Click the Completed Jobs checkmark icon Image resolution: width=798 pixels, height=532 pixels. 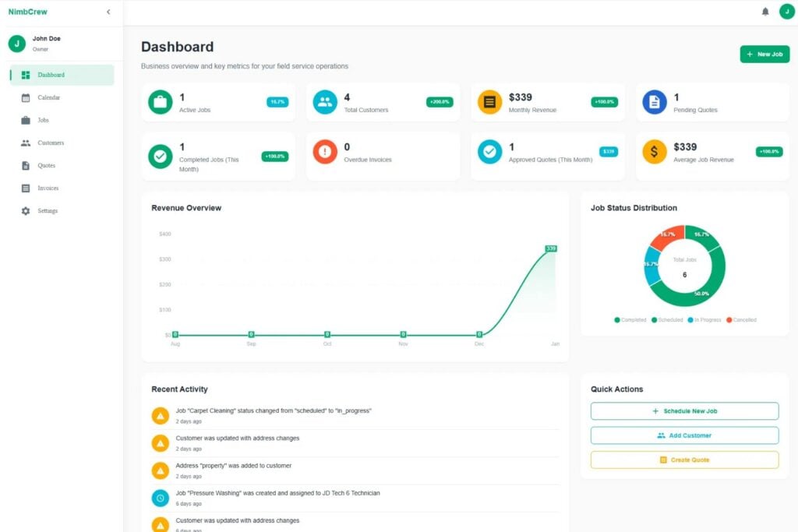pos(161,156)
